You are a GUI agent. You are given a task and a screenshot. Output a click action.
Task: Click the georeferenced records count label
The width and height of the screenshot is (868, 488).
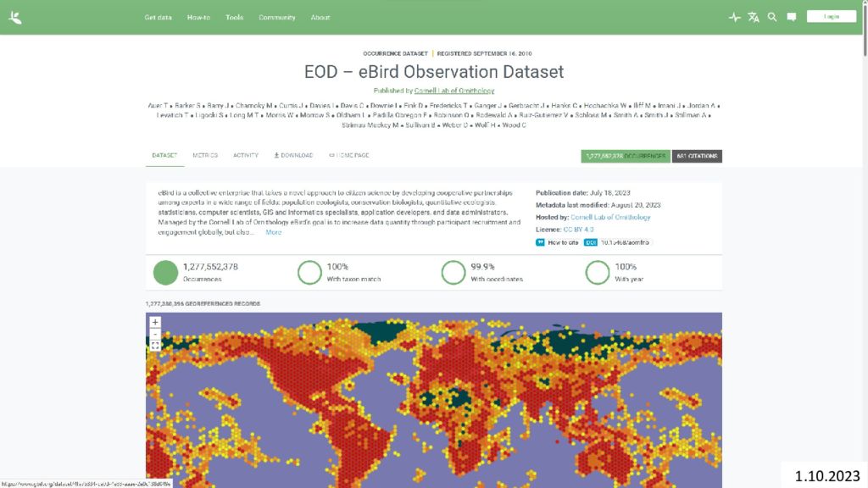(x=203, y=304)
